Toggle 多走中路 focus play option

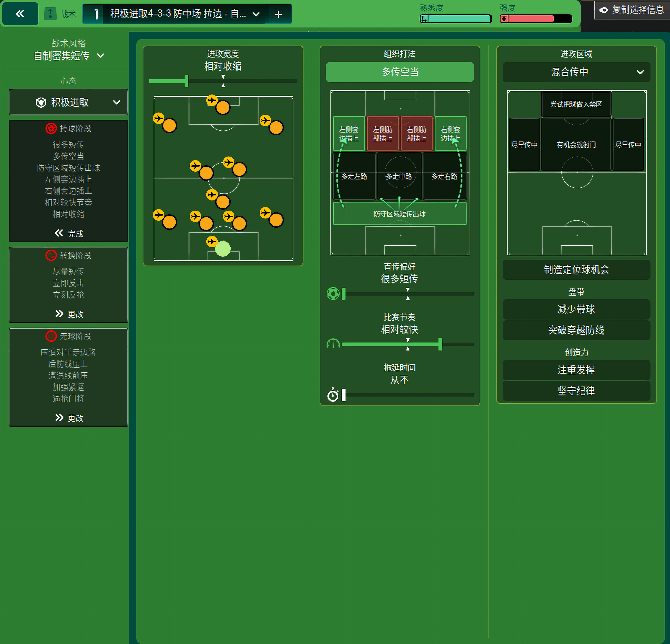pos(399,176)
